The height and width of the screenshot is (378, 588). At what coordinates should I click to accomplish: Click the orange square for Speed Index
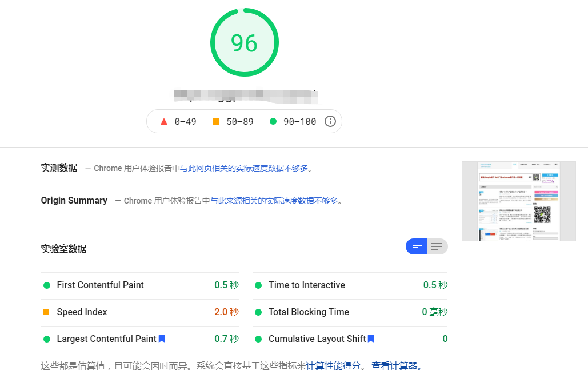[46, 312]
